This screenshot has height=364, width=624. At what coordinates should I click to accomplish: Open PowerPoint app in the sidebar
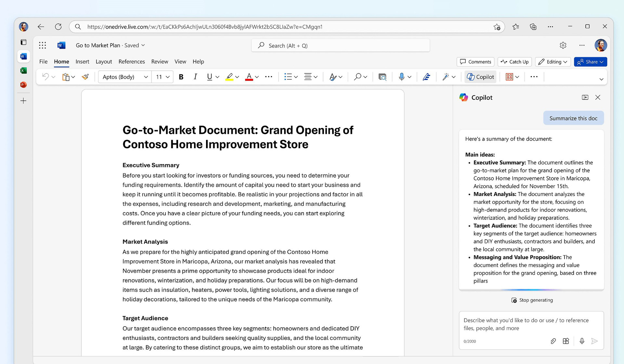[x=23, y=85]
